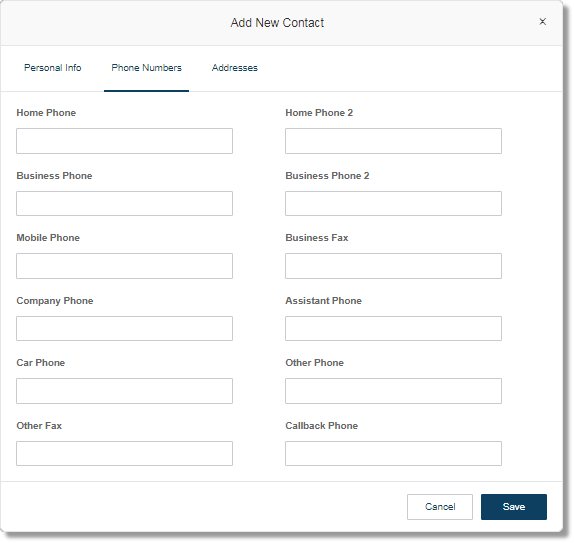This screenshot has height=543, width=574.
Task: Click the Cancel button
Action: tap(440, 507)
